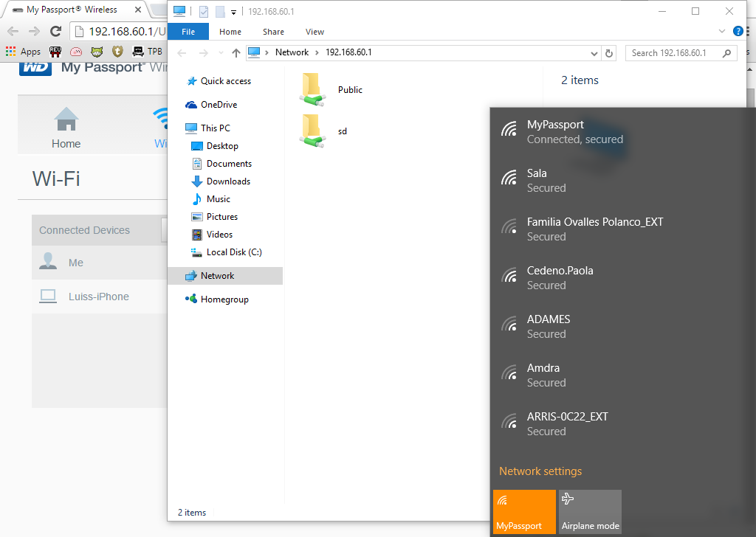Select the MyPassport connected network
756x537 pixels.
pyautogui.click(x=623, y=132)
